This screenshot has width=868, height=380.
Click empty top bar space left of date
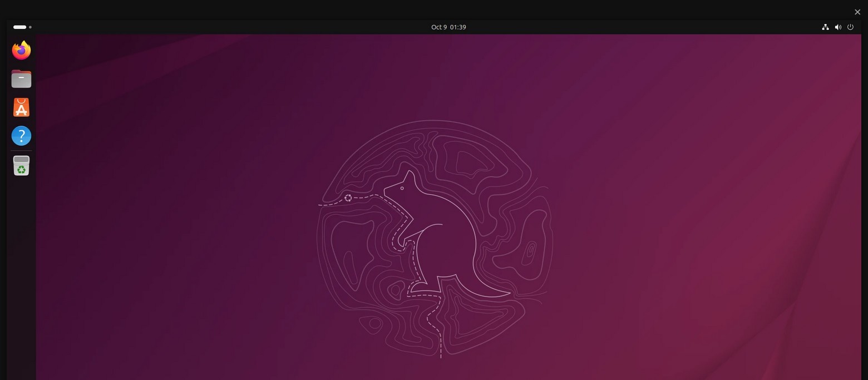[x=223, y=27]
